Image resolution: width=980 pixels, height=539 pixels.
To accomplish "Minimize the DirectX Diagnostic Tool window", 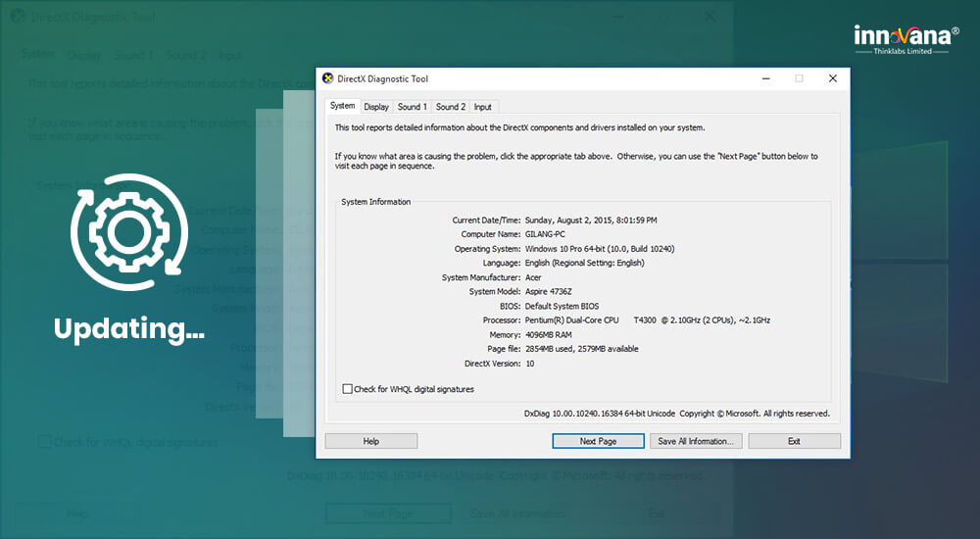I will [x=766, y=78].
